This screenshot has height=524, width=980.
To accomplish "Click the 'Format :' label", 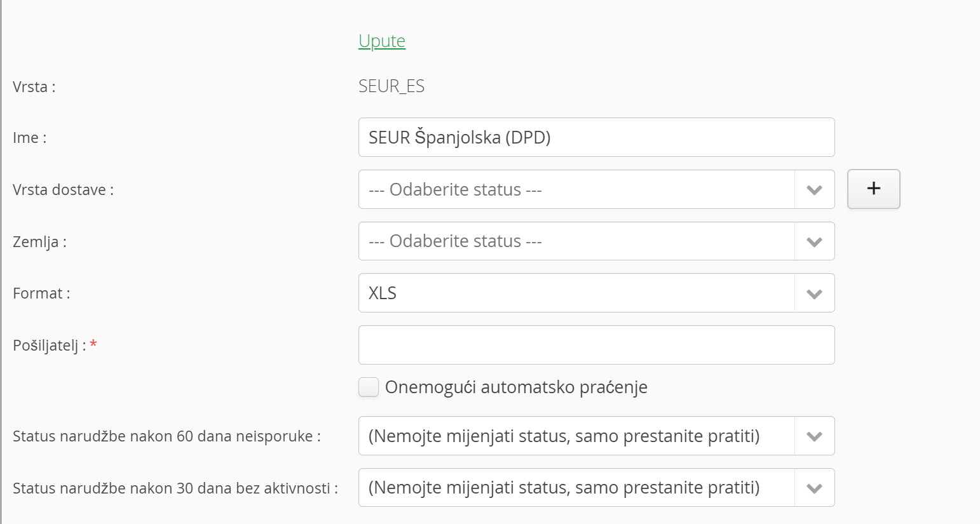I will 41,293.
